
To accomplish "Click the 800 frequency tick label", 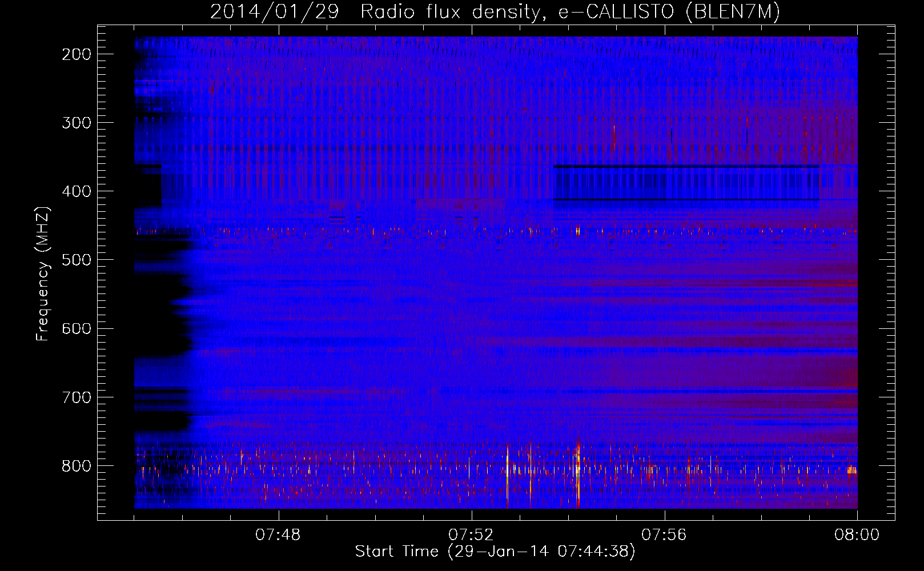I will [x=77, y=466].
